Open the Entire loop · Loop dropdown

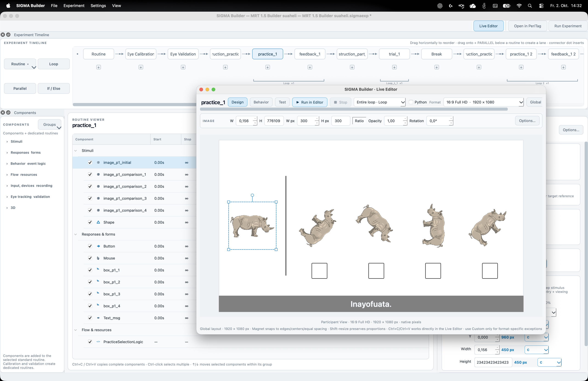[379, 102]
